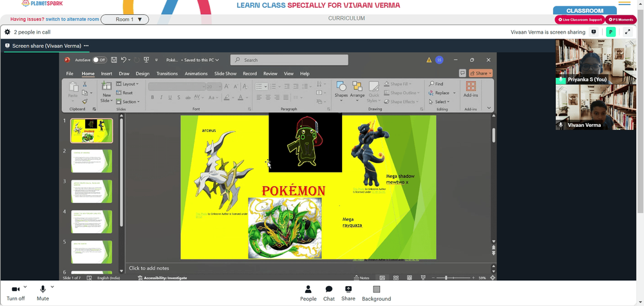Image resolution: width=644 pixels, height=306 pixels.
Task: Click Live Classroom Support button
Action: (580, 19)
